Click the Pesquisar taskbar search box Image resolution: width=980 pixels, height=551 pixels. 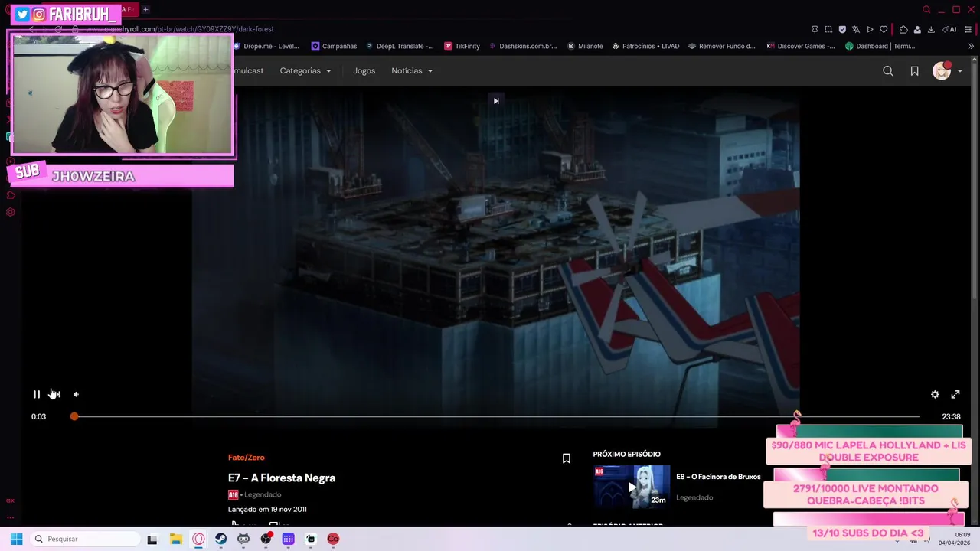(86, 539)
